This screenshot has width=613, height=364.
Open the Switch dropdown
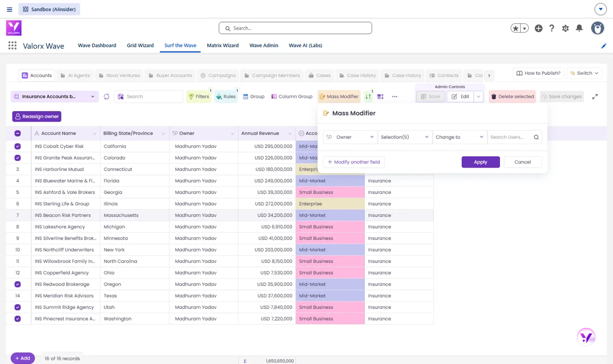[x=584, y=73]
